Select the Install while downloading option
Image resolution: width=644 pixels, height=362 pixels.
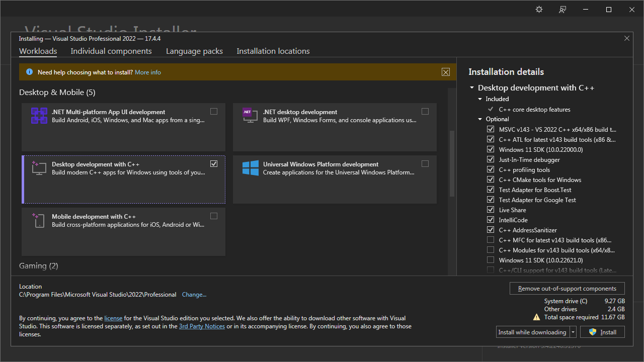[532, 332]
